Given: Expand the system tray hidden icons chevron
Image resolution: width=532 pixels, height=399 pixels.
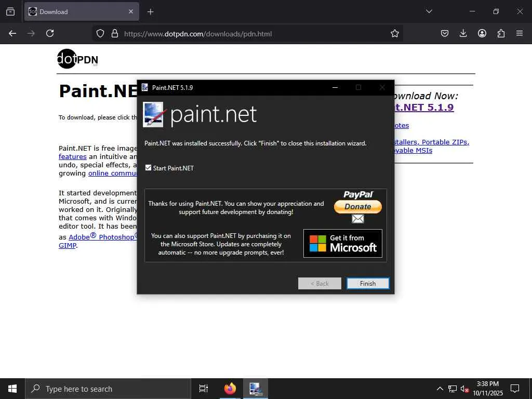Looking at the screenshot, I should click(440, 389).
